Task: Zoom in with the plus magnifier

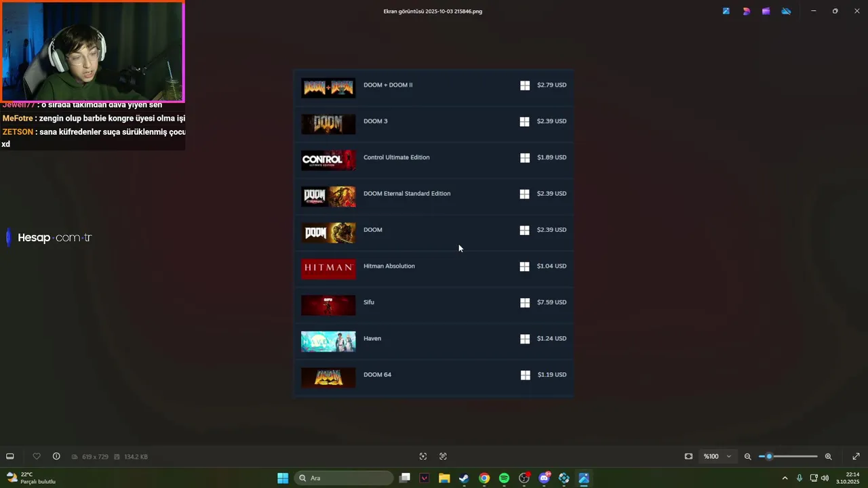Action: click(828, 456)
